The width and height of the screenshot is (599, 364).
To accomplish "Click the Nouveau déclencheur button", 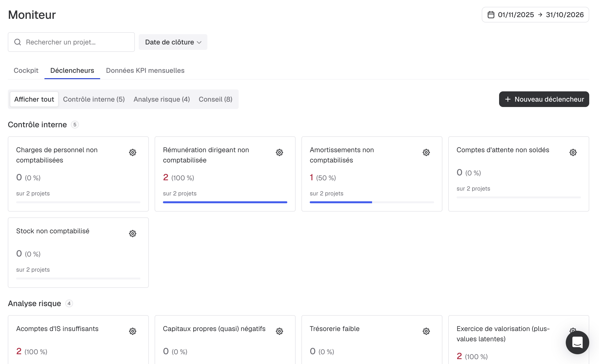I will click(x=544, y=99).
